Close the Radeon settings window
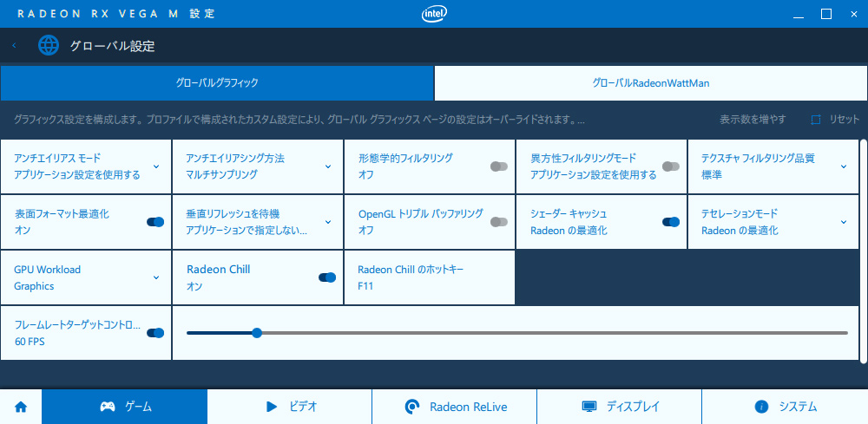 (x=853, y=14)
